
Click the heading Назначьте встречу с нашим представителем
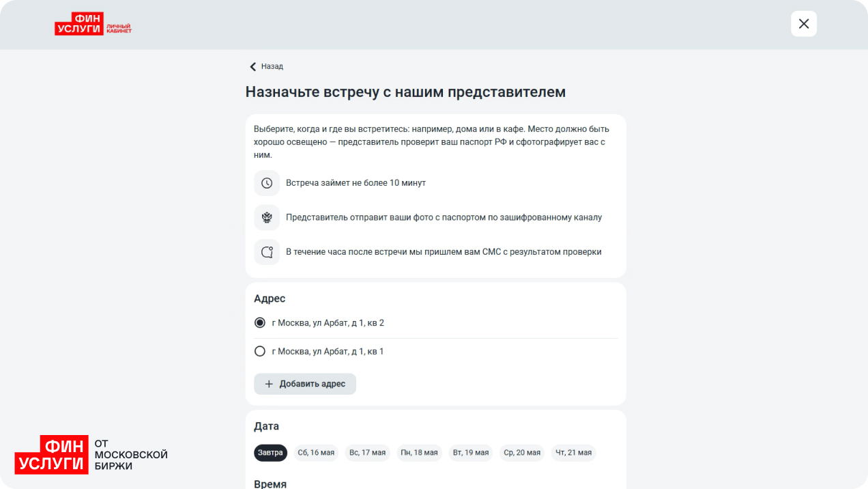click(405, 92)
